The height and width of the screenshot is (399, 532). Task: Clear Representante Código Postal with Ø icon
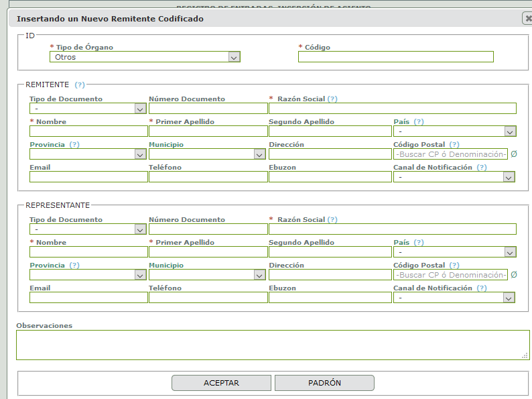tap(514, 275)
